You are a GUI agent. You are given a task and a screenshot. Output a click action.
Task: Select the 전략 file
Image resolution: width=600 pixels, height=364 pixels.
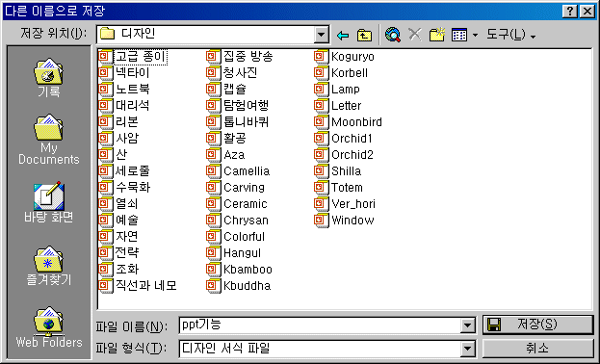point(118,252)
